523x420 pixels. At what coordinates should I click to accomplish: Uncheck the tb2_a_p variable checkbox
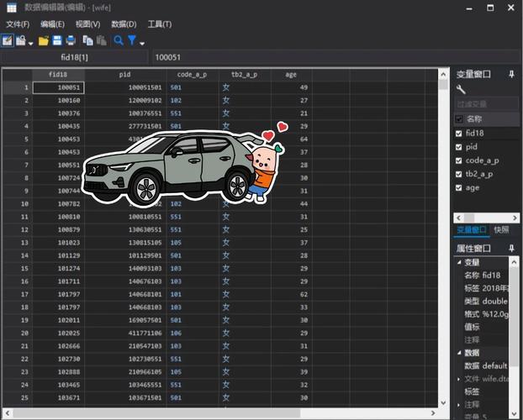458,174
